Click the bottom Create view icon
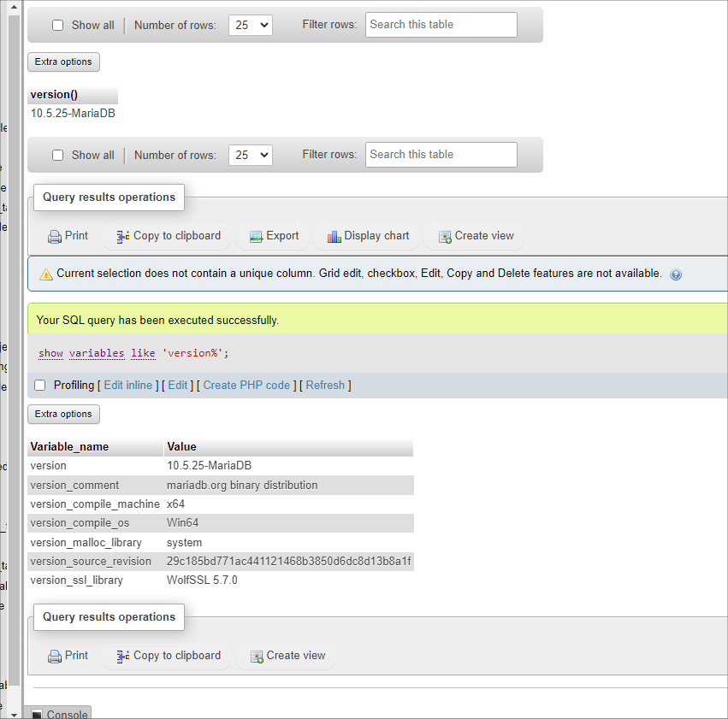 coord(257,657)
